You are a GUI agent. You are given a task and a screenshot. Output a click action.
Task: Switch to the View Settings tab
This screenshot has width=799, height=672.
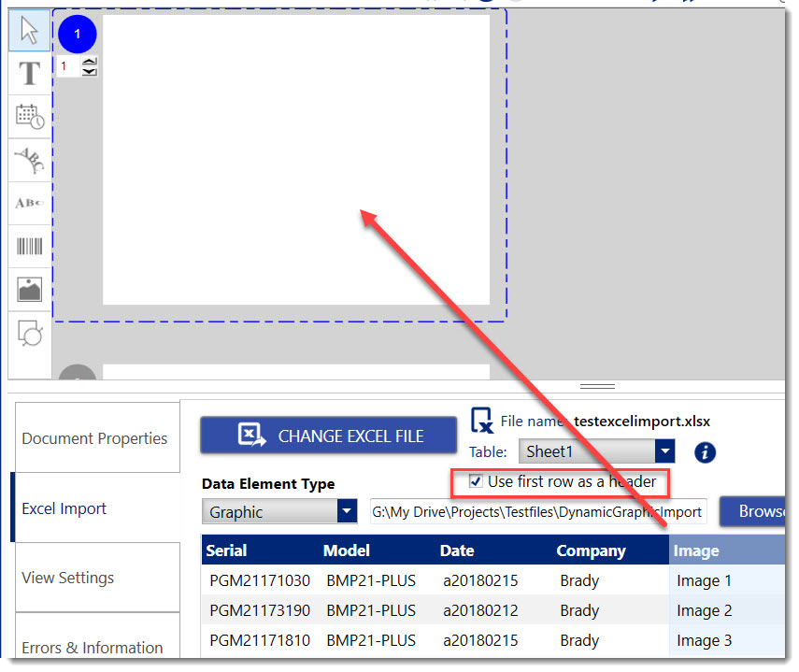94,578
